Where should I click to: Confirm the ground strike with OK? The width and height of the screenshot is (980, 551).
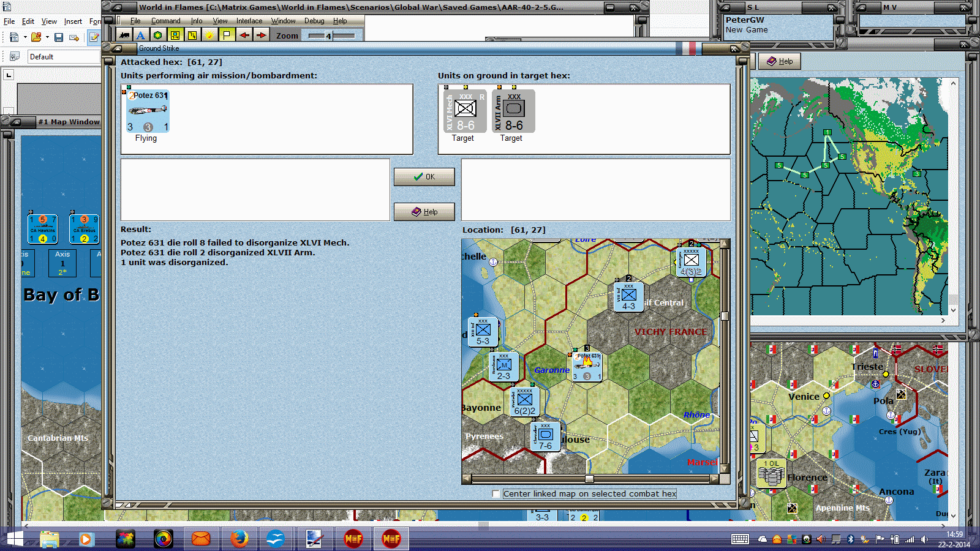pyautogui.click(x=424, y=177)
